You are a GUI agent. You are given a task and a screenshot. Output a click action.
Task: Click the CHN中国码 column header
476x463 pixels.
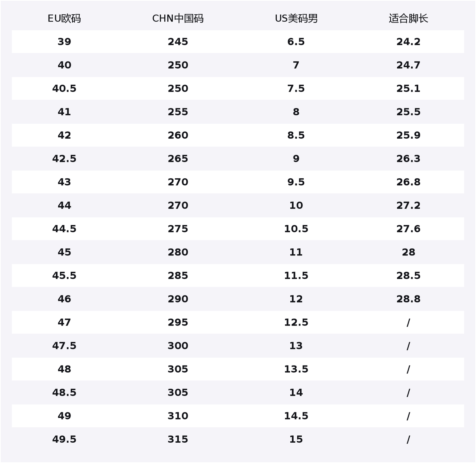click(x=178, y=19)
